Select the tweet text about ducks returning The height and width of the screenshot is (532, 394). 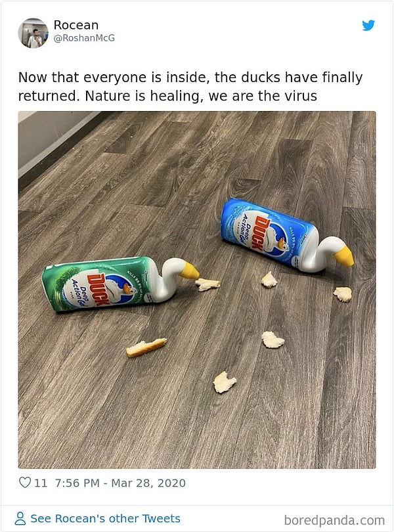190,87
